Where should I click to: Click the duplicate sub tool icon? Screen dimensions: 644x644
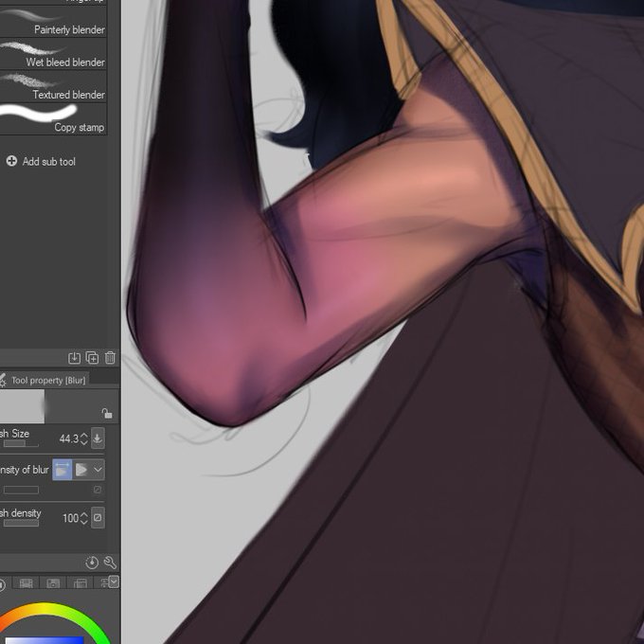click(92, 358)
